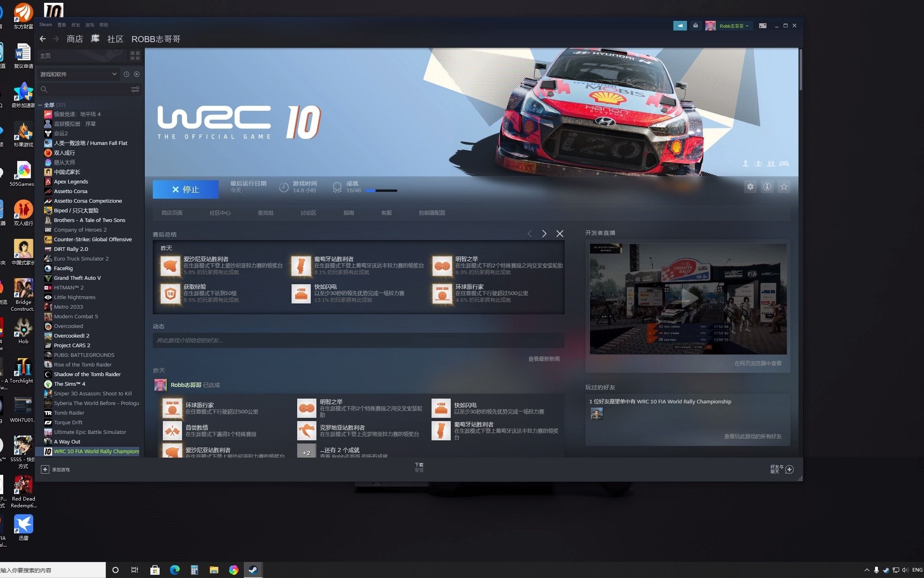Select Grand Theft Auto V in library

click(x=77, y=278)
